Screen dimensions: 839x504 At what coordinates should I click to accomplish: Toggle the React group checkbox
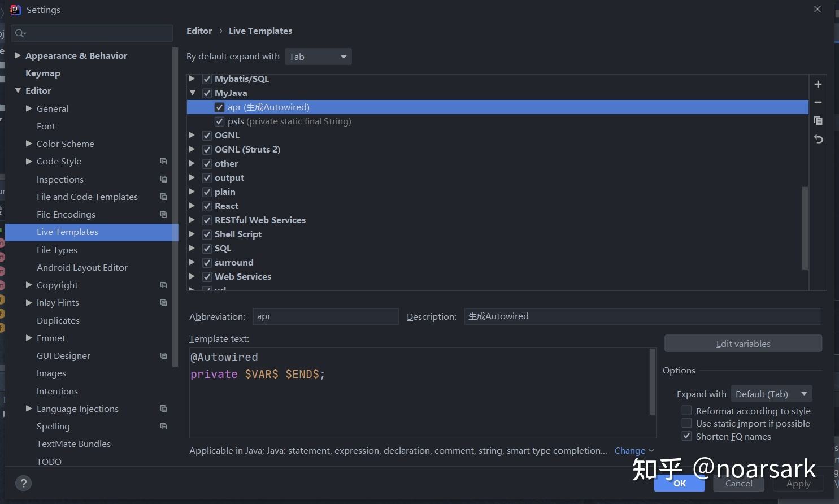pyautogui.click(x=207, y=206)
